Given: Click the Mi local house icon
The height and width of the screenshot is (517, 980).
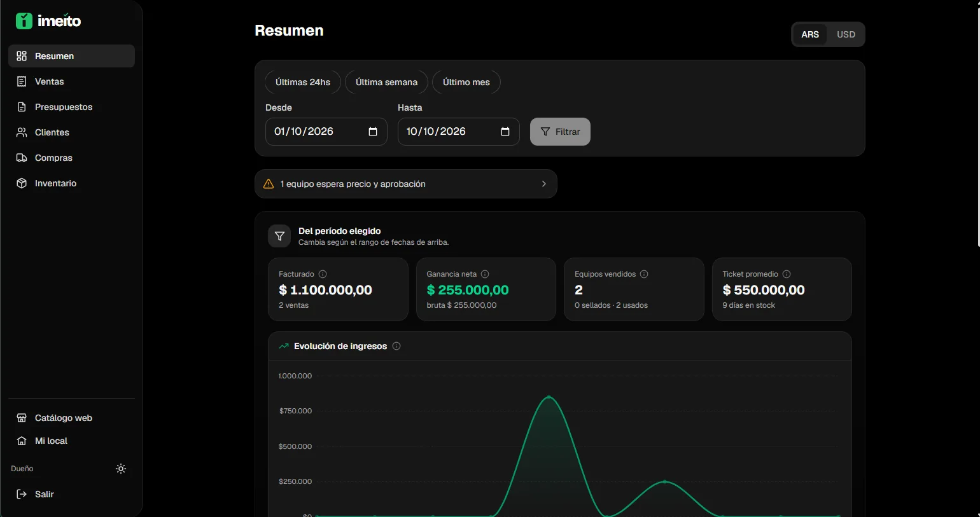Looking at the screenshot, I should pyautogui.click(x=22, y=441).
